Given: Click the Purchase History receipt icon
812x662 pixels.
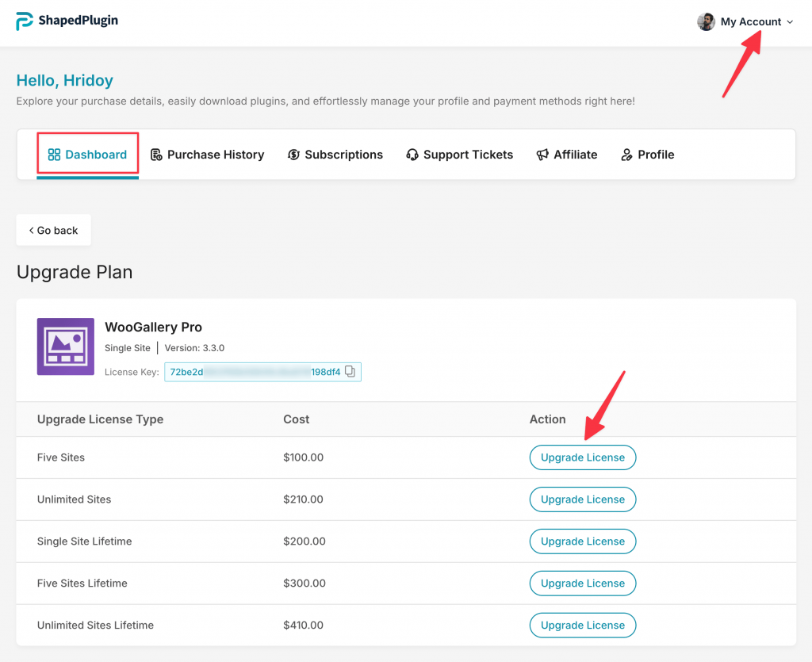Looking at the screenshot, I should pos(156,155).
